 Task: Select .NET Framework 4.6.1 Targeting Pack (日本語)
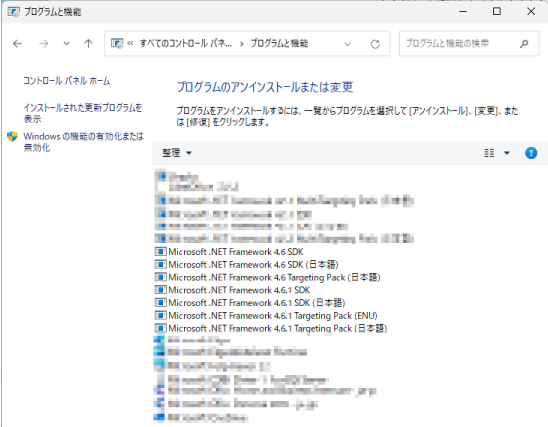tap(277, 328)
